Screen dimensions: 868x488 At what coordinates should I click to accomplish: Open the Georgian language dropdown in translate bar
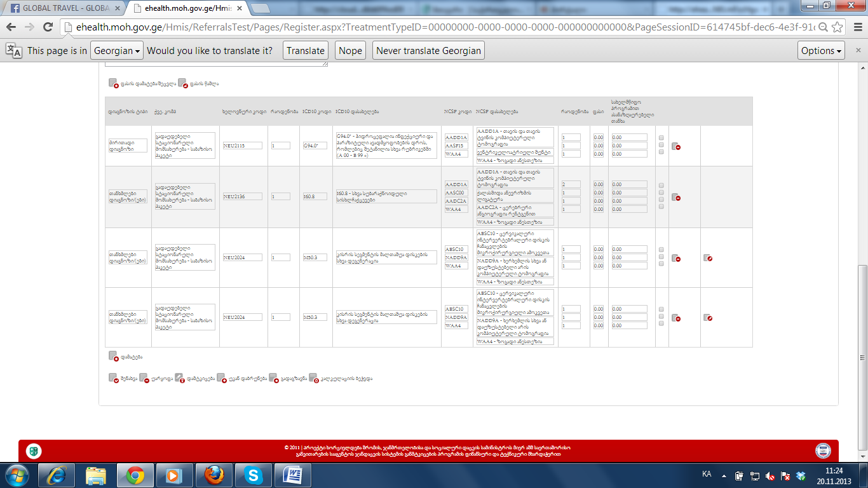[117, 51]
